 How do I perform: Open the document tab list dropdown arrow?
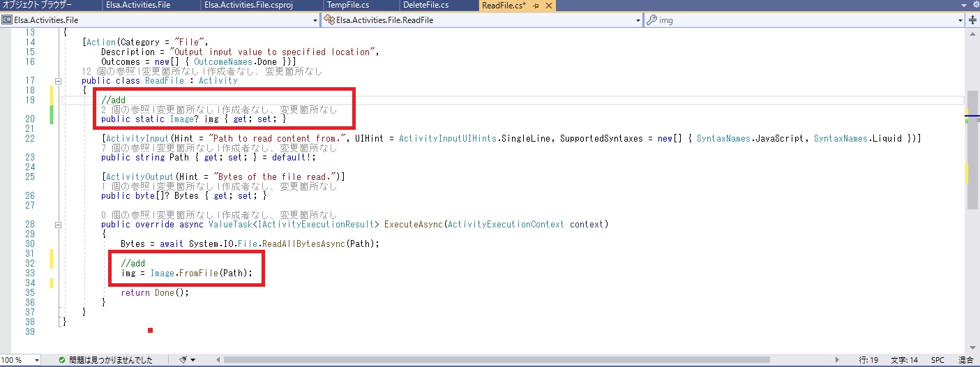point(963,6)
